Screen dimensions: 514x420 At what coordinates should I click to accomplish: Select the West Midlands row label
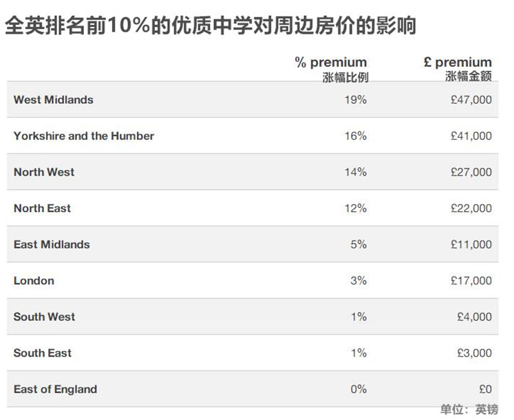pyautogui.click(x=54, y=100)
